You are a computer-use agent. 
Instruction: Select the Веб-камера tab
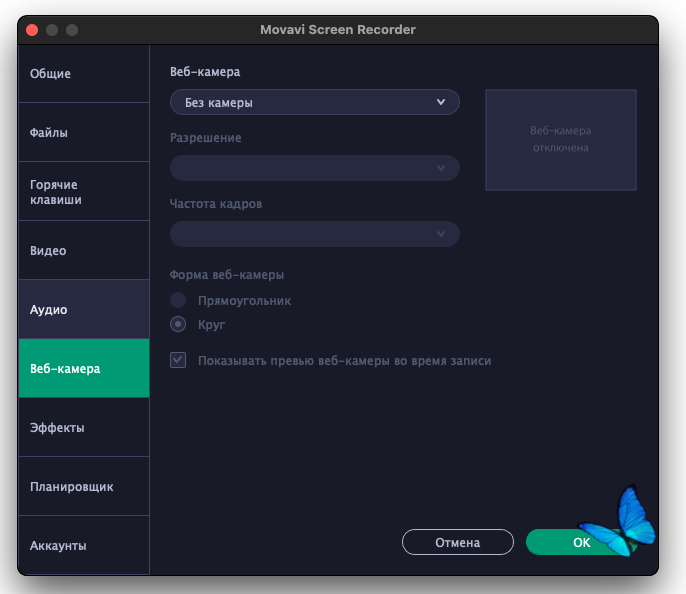pyautogui.click(x=84, y=368)
